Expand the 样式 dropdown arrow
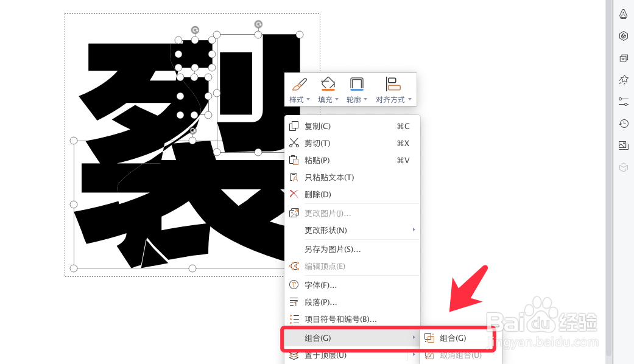Screen dimensions: 634x364 point(308,99)
